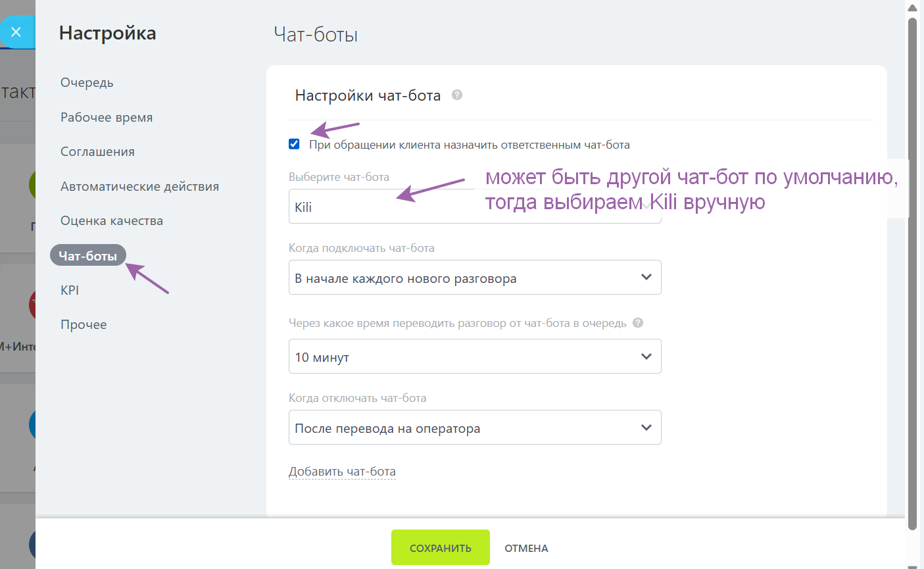Open Автоматические действия settings
The height and width of the screenshot is (569, 924).
click(x=139, y=187)
